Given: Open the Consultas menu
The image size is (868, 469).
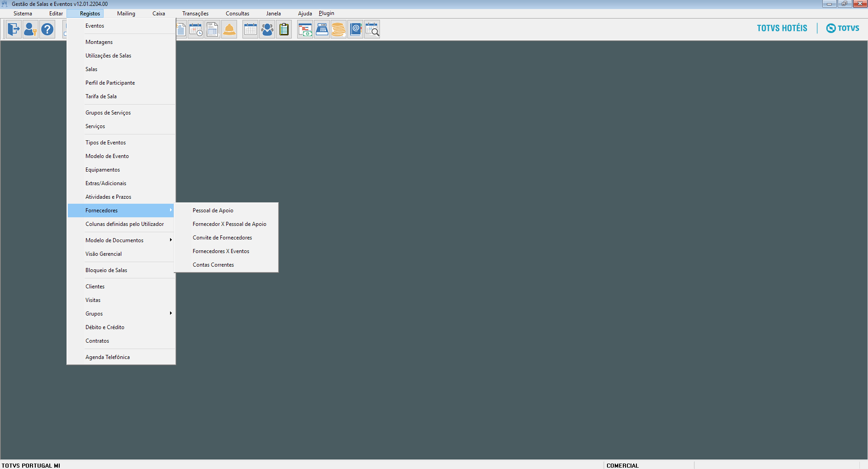Looking at the screenshot, I should [x=237, y=14].
